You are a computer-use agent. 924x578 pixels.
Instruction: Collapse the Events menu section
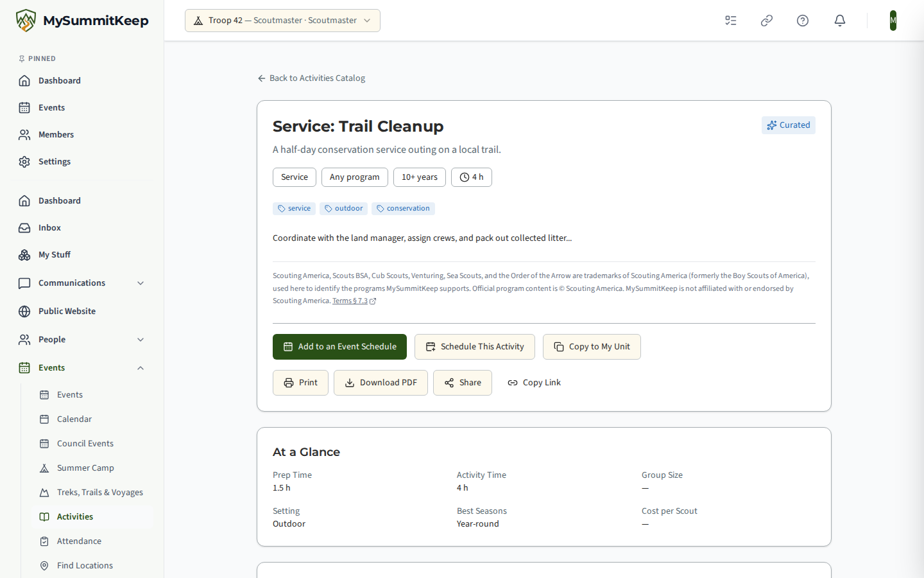82,368
